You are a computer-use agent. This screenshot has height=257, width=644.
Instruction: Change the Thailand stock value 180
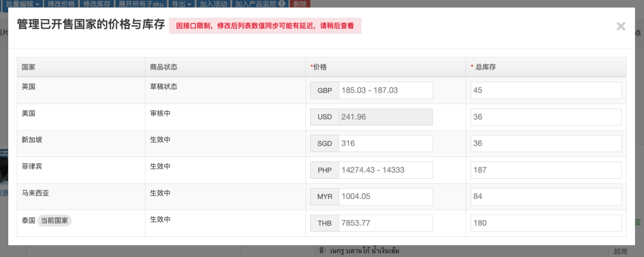tap(545, 223)
